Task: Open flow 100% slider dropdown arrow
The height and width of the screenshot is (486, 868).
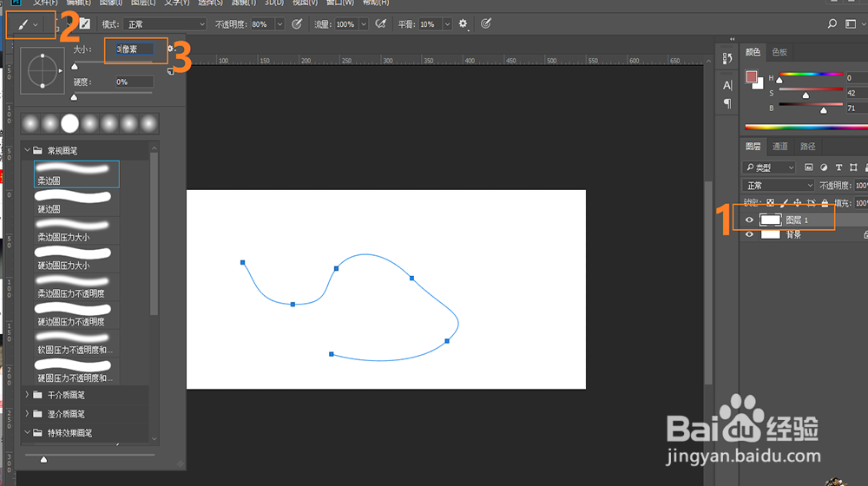Action: 364,23
